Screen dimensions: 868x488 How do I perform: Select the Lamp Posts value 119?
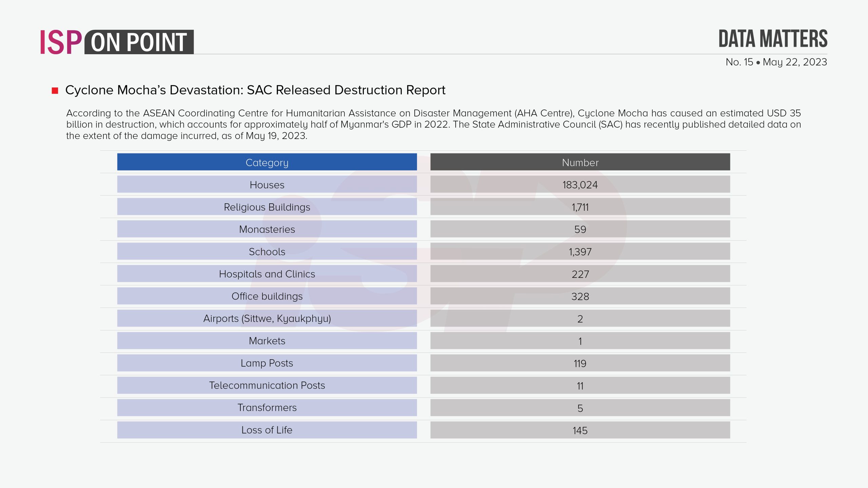(x=580, y=363)
